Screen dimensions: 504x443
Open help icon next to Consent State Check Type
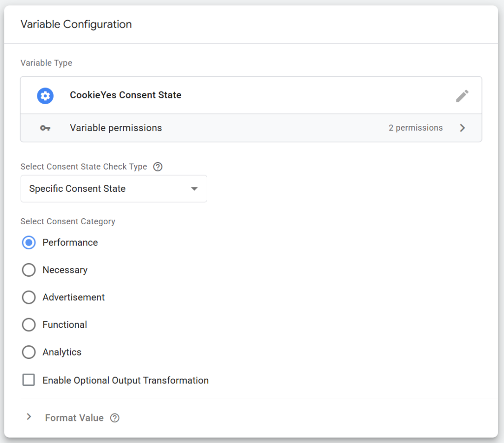[x=158, y=167]
